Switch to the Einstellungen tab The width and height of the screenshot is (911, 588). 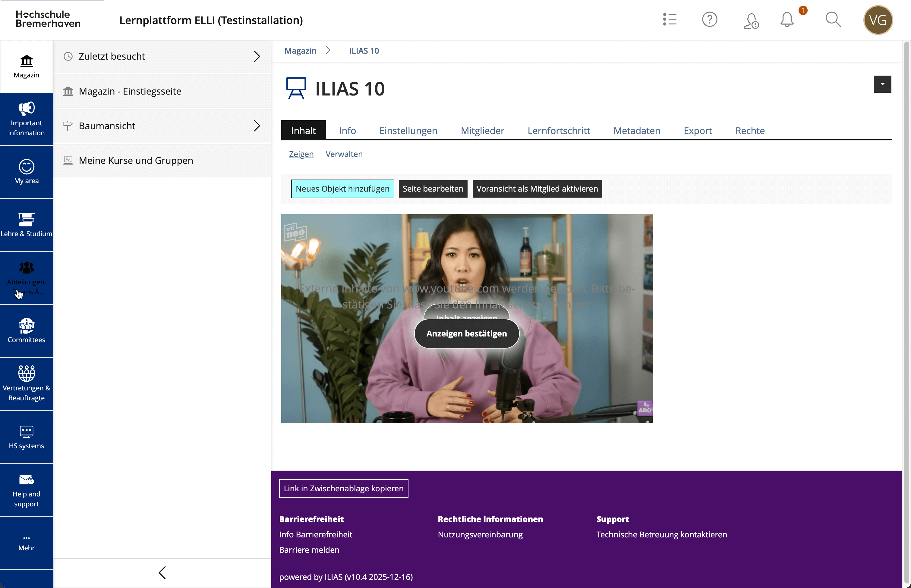tap(408, 130)
